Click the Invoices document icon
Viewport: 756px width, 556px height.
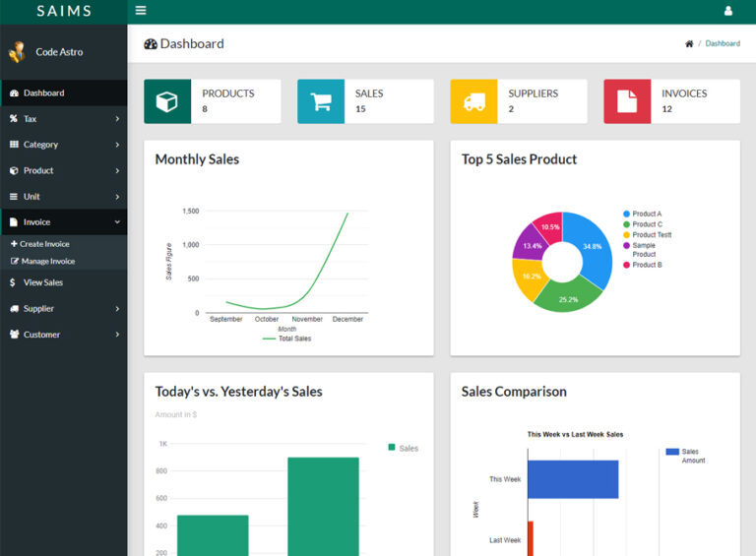coord(627,101)
